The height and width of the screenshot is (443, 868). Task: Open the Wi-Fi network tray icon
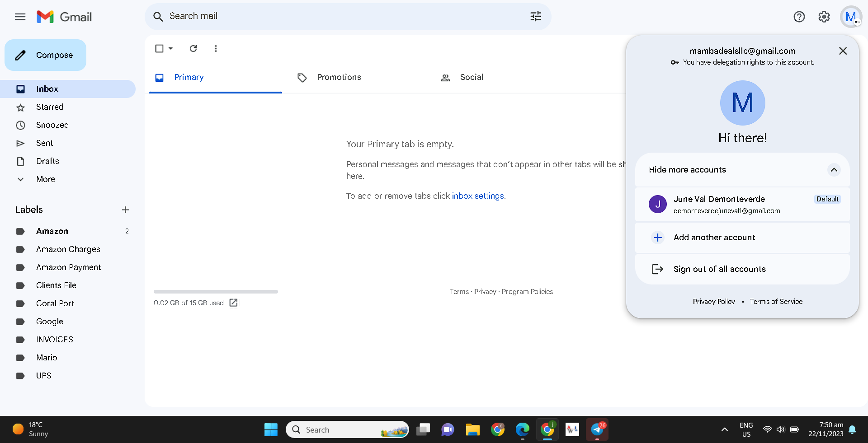767,429
